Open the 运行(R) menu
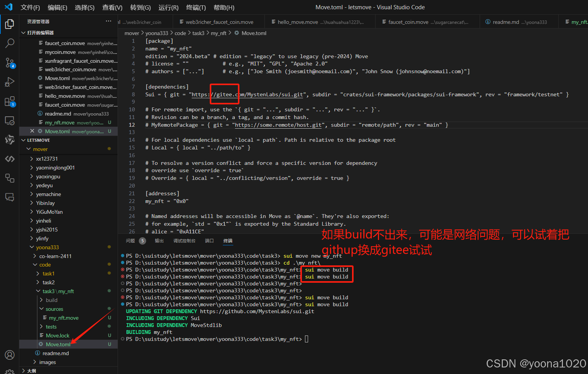 [x=168, y=7]
